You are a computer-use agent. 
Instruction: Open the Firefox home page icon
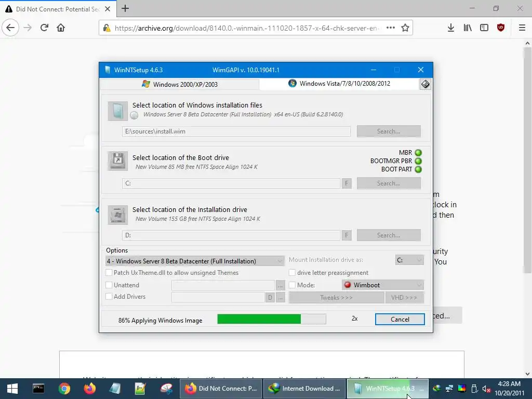61,28
